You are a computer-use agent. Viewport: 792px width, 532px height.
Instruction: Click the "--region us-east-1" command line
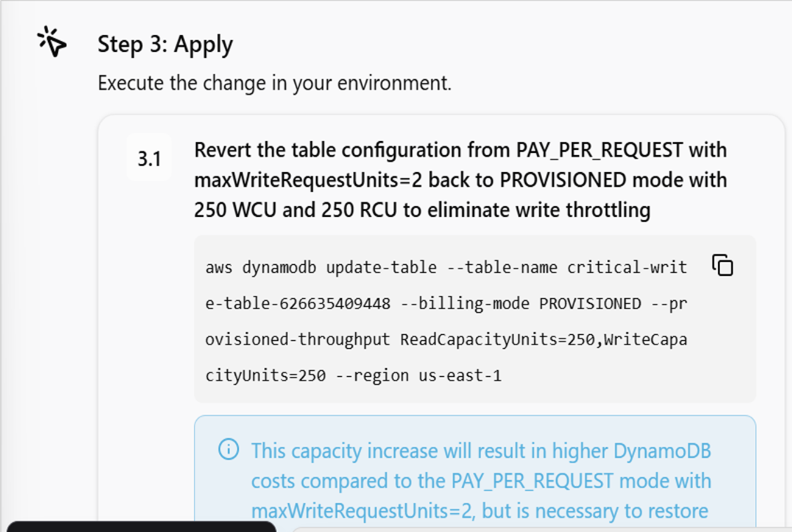(353, 376)
